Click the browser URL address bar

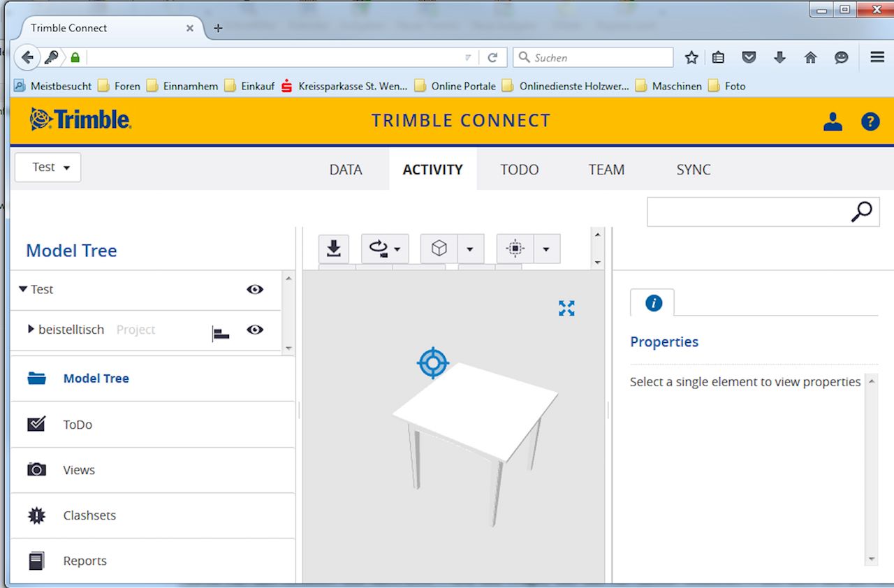pyautogui.click(x=272, y=57)
